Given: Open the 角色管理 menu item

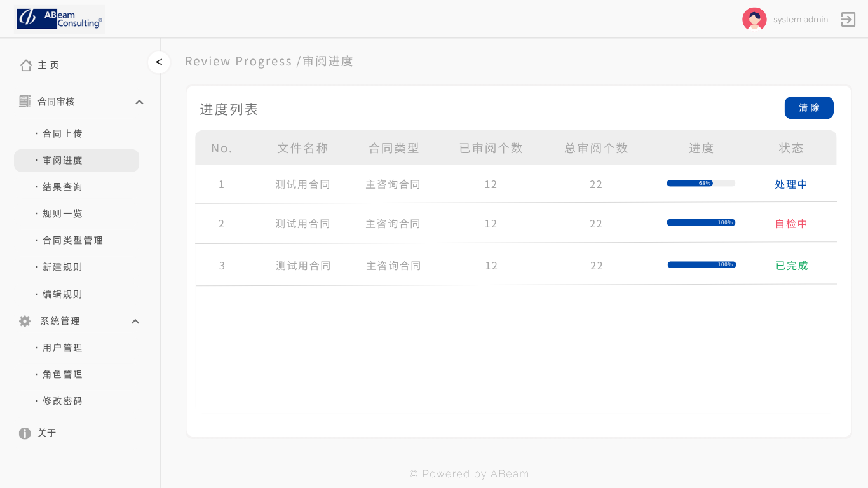Looking at the screenshot, I should [x=62, y=374].
